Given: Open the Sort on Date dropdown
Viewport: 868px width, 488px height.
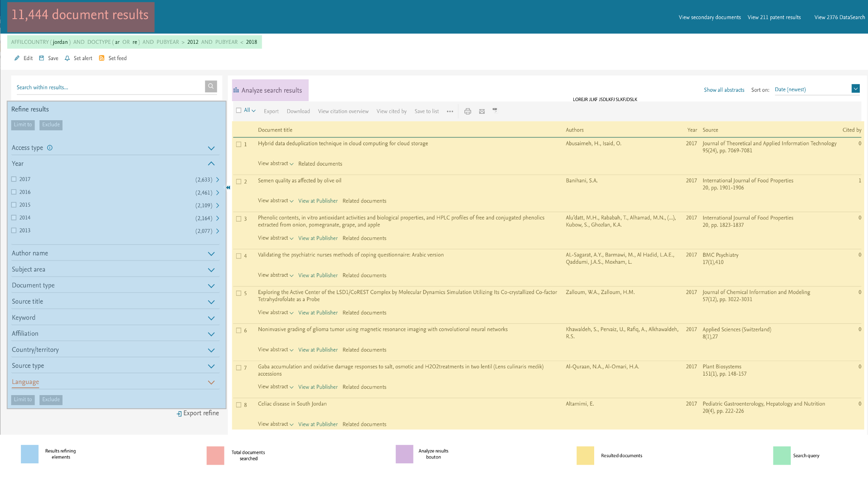Looking at the screenshot, I should pos(855,89).
